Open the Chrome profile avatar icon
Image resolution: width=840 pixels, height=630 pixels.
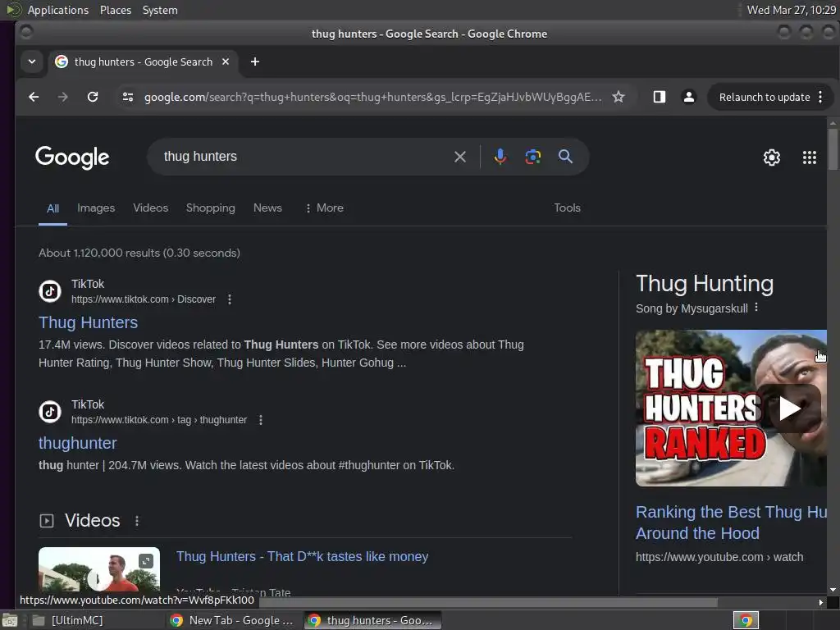coord(689,97)
